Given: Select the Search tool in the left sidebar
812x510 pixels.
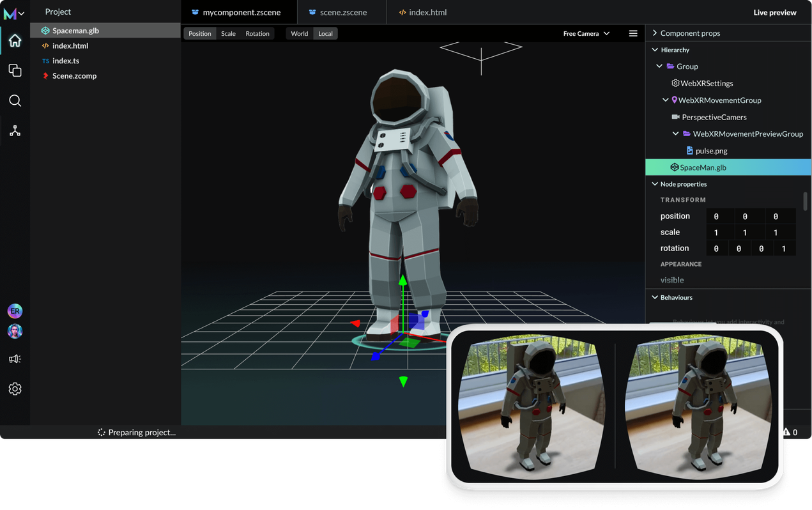Looking at the screenshot, I should (15, 100).
